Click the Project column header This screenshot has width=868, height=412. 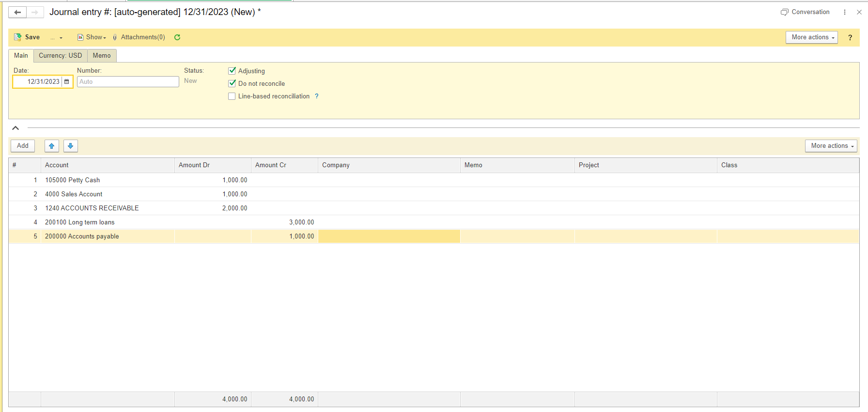click(646, 165)
